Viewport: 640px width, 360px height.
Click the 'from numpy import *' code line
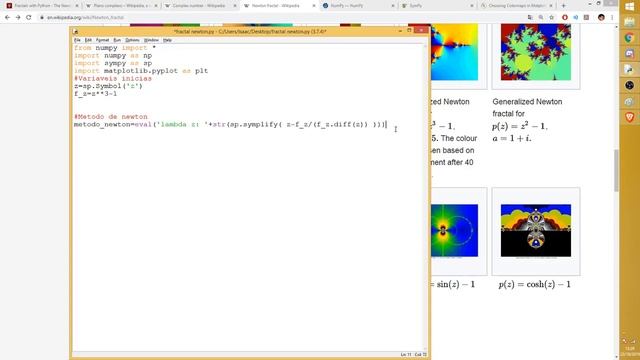tap(115, 48)
